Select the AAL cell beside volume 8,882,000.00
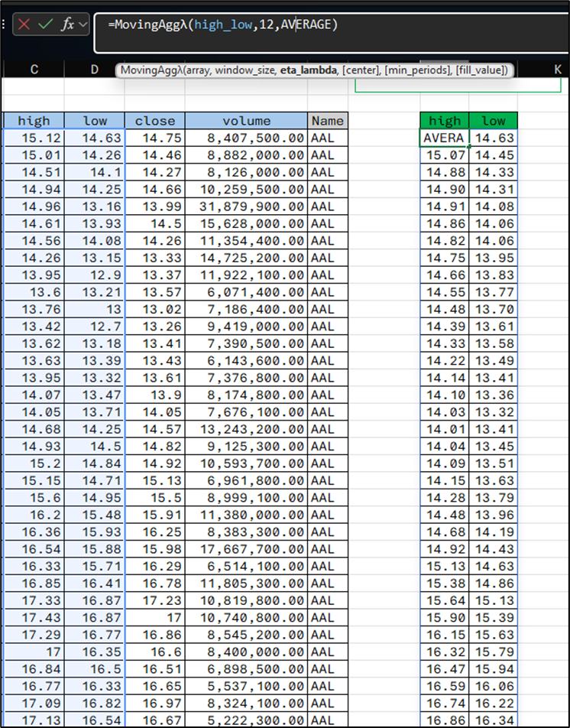This screenshot has height=728, width=570. 328,155
